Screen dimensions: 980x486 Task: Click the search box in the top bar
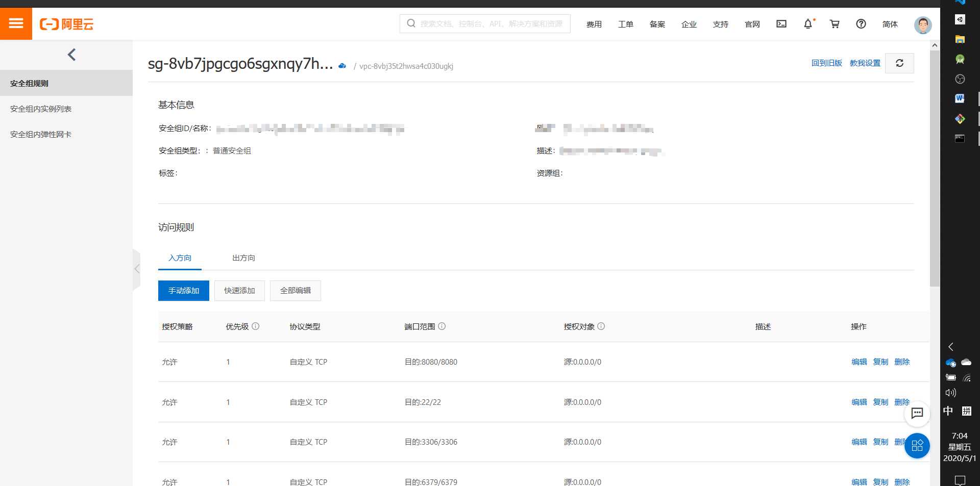tap(485, 23)
